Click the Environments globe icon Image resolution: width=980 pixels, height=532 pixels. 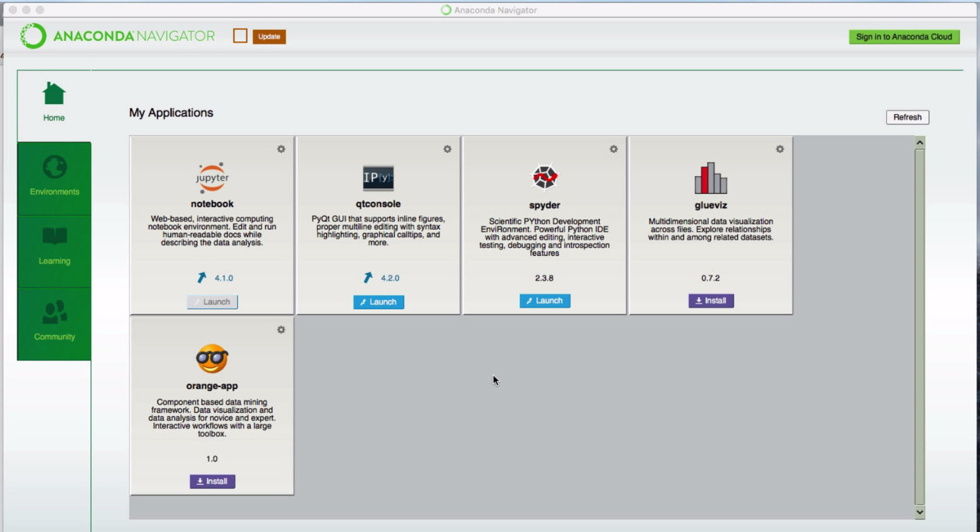coord(55,168)
